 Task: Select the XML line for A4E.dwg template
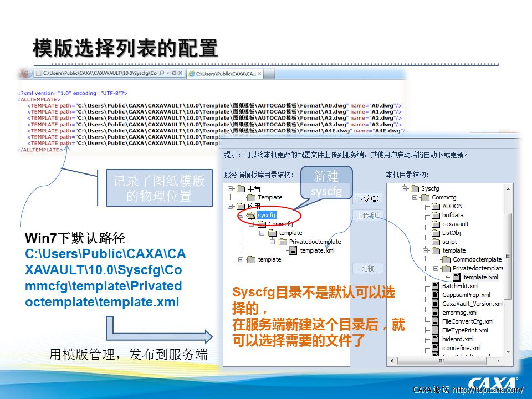click(x=217, y=131)
